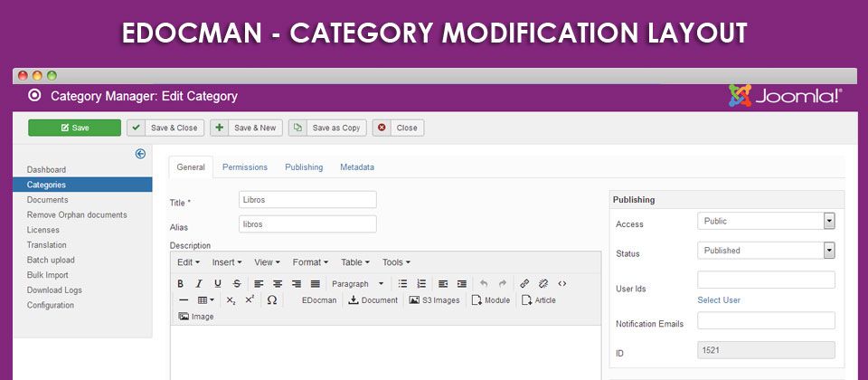Collapse the sidebar with the blue arrow
The image size is (868, 380).
click(x=141, y=154)
